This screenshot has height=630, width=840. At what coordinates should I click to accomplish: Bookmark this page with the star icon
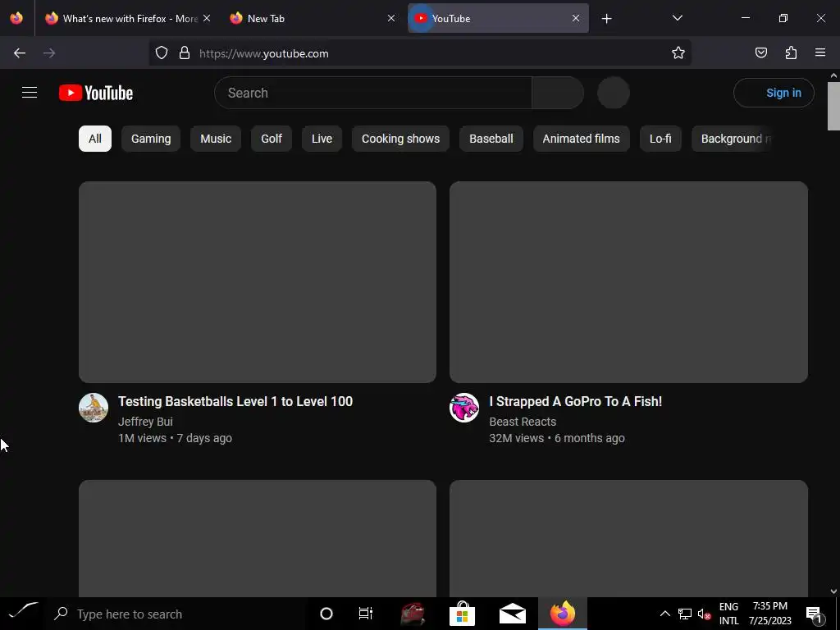pos(678,52)
